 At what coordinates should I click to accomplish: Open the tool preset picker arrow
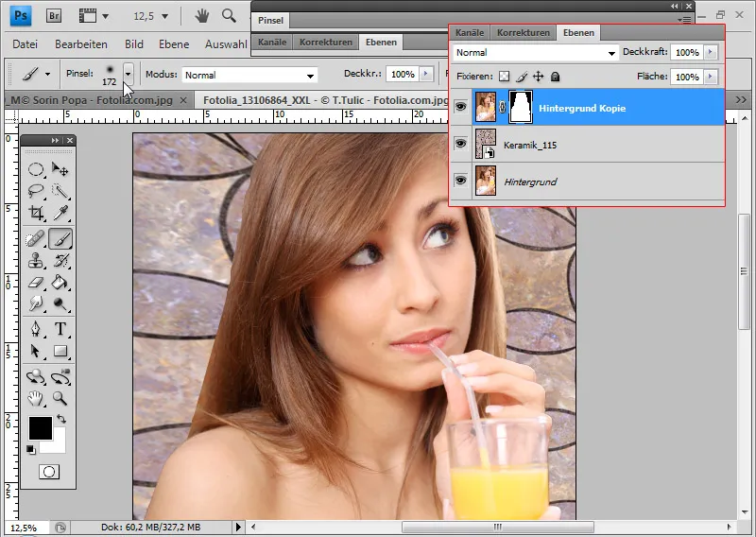point(47,75)
